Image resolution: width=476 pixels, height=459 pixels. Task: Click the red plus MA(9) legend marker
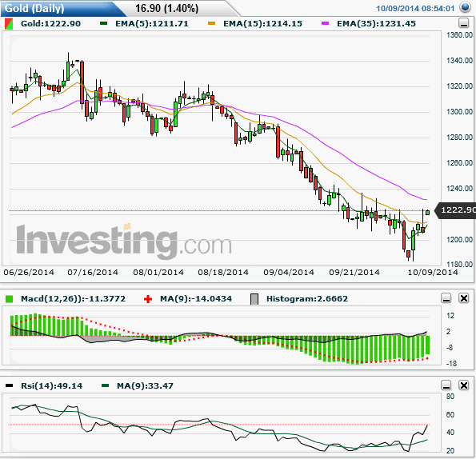(x=148, y=299)
